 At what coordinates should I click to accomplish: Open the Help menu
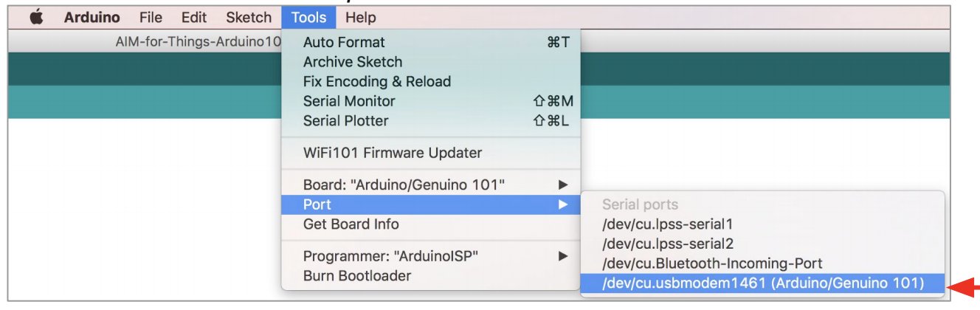[360, 17]
